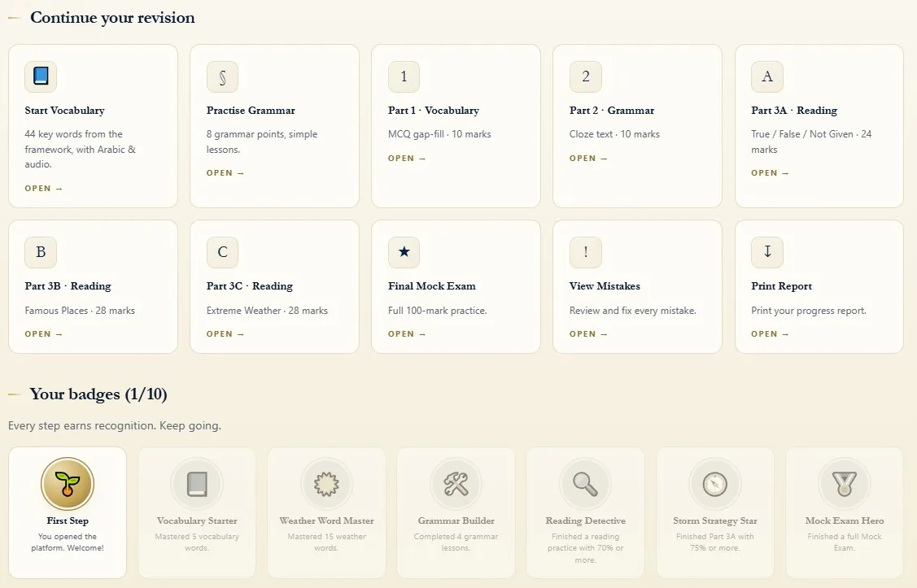Click the Mock Exam Hero medal badge
The height and width of the screenshot is (588, 917).
click(x=845, y=484)
